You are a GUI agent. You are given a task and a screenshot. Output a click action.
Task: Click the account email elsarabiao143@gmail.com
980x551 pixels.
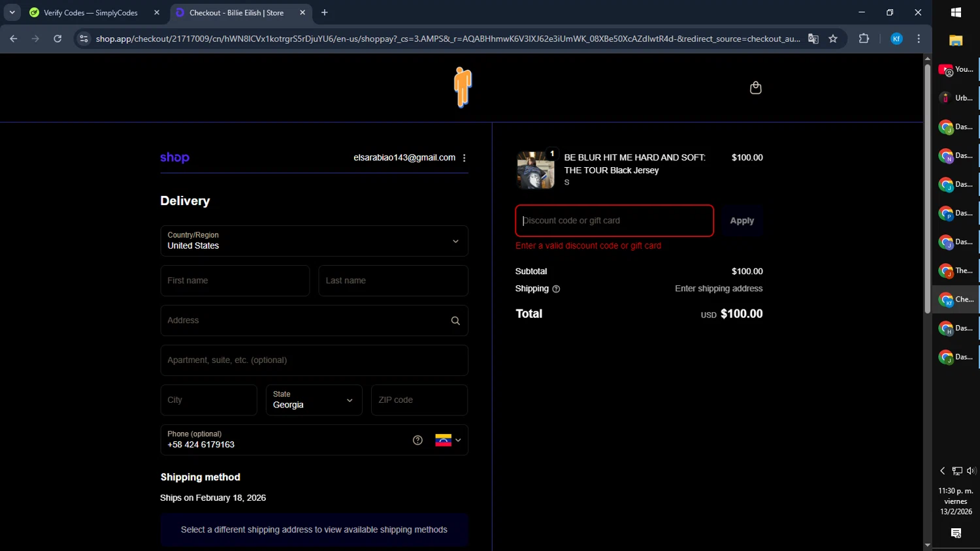pos(404,157)
